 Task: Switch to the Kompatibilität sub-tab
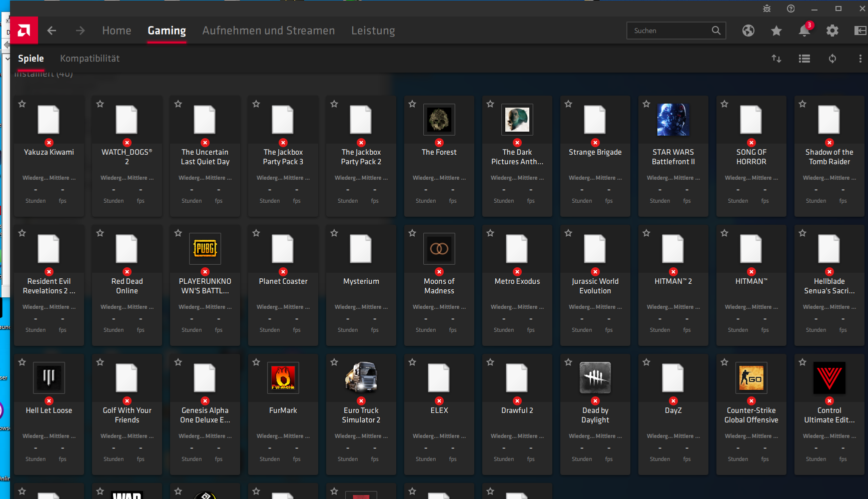[x=90, y=59]
